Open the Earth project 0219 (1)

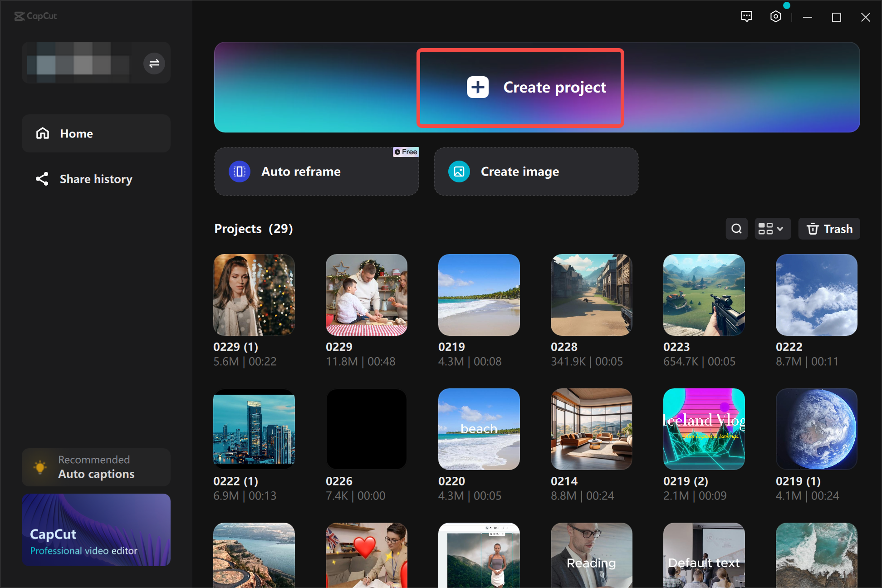pos(816,429)
